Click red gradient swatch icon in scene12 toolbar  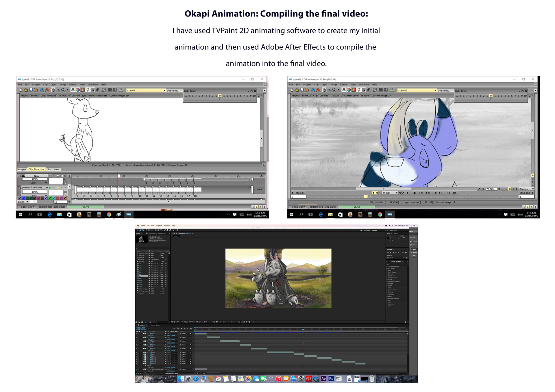pyautogui.click(x=354, y=90)
